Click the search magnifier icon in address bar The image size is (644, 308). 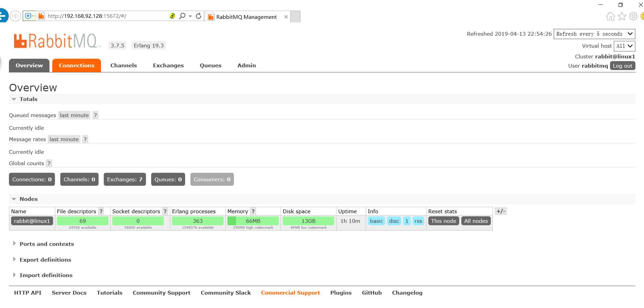182,16
